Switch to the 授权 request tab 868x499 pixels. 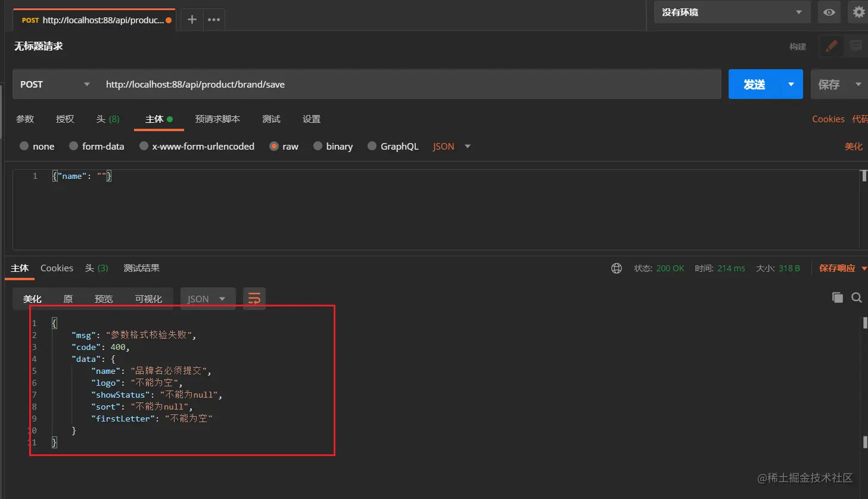click(65, 119)
